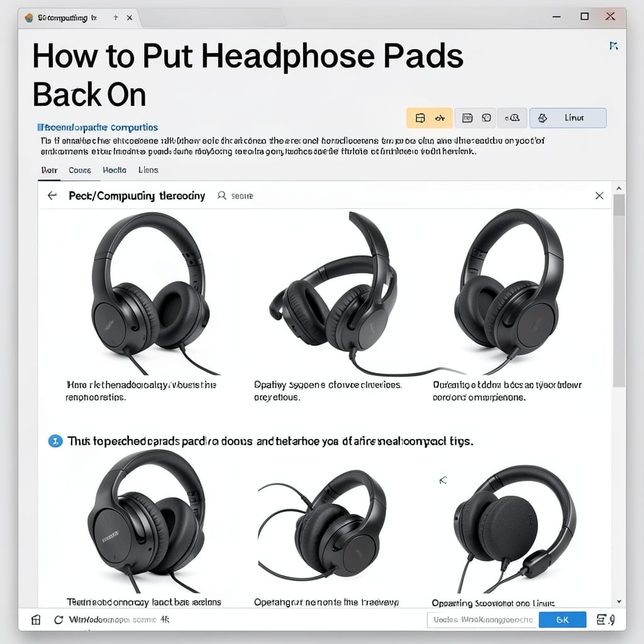Click the blue GK button

(x=562, y=619)
